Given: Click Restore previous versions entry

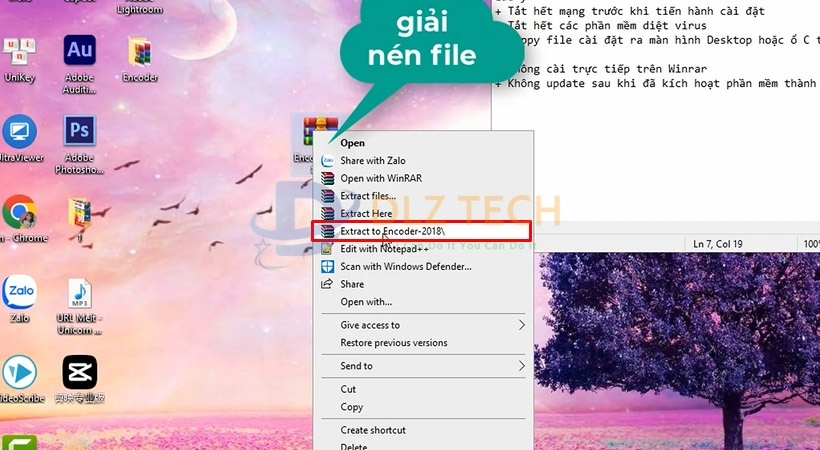Looking at the screenshot, I should (x=394, y=343).
